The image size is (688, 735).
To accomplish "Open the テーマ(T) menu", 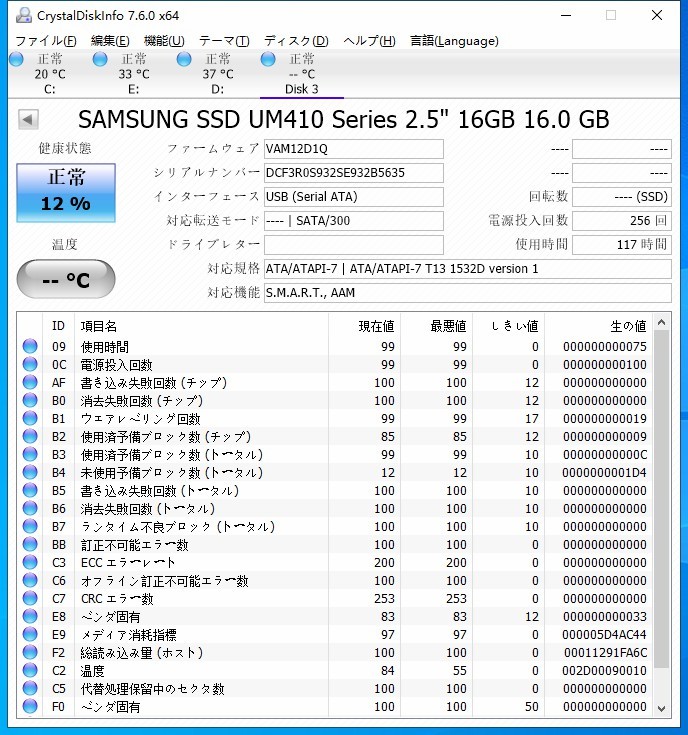I will click(224, 41).
